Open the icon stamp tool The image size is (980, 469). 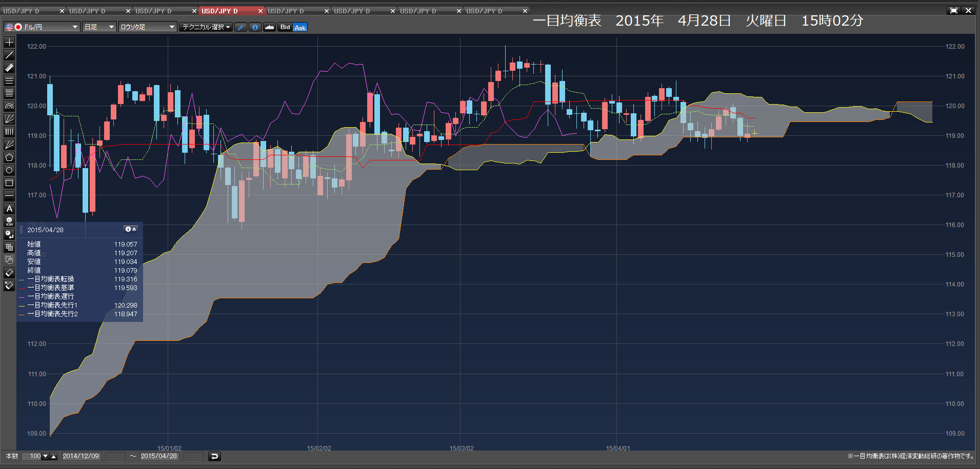click(x=9, y=221)
